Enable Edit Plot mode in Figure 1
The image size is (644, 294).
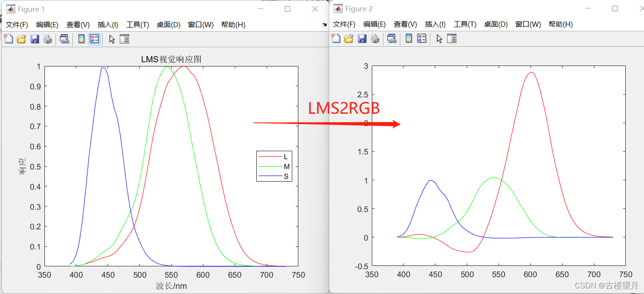[111, 39]
